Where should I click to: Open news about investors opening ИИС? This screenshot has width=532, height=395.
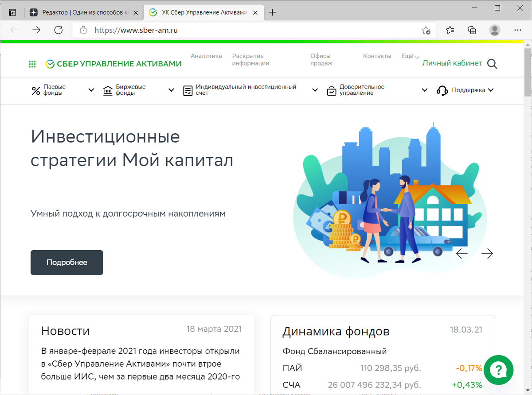click(x=141, y=364)
